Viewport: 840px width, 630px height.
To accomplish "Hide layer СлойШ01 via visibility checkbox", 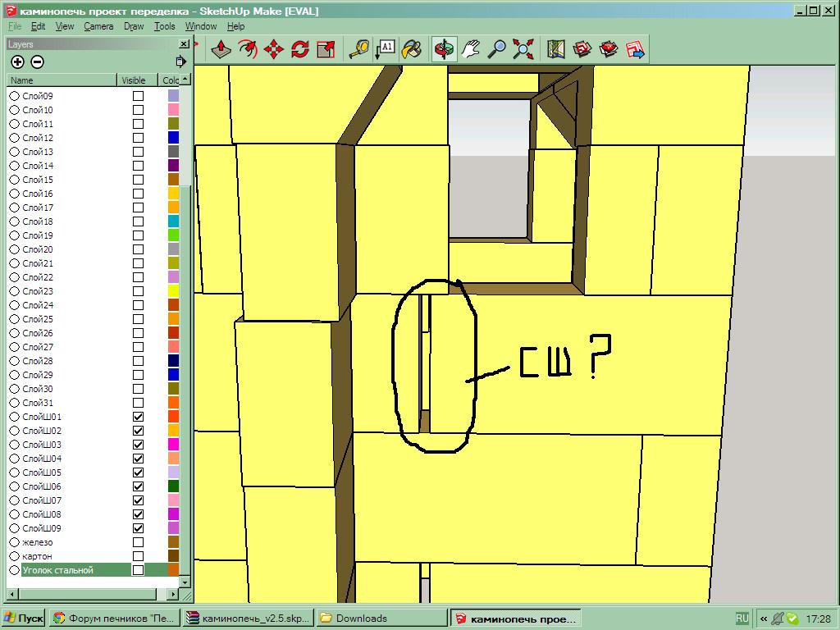I will coord(138,417).
